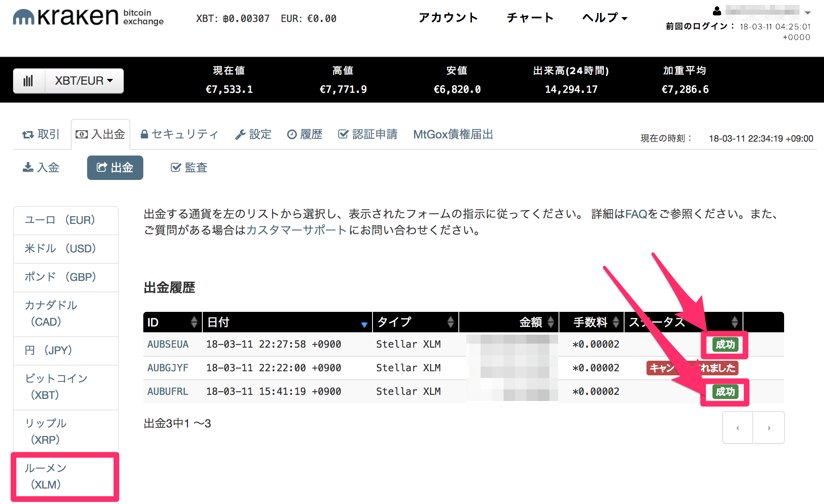This screenshot has height=504, width=824.
Task: Open the chart bars icon button
Action: coord(28,81)
